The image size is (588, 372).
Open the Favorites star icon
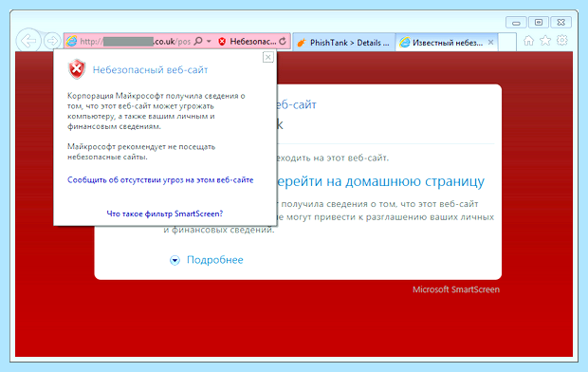click(545, 41)
